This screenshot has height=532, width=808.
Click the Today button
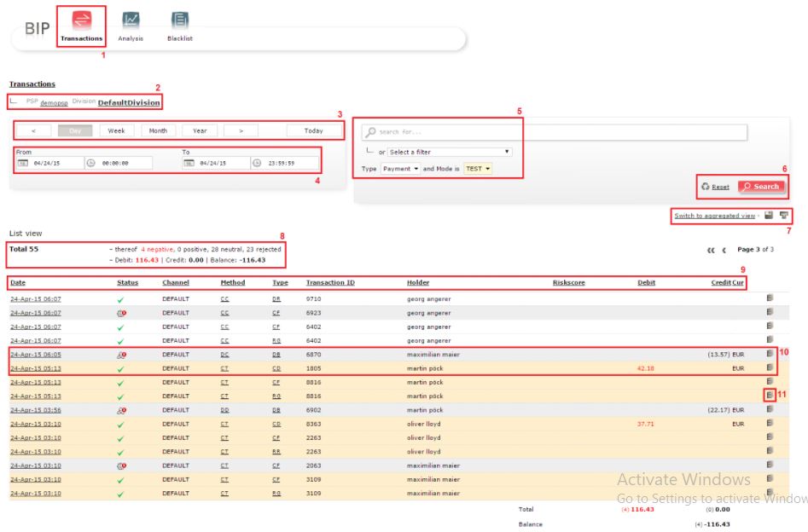[x=313, y=130]
